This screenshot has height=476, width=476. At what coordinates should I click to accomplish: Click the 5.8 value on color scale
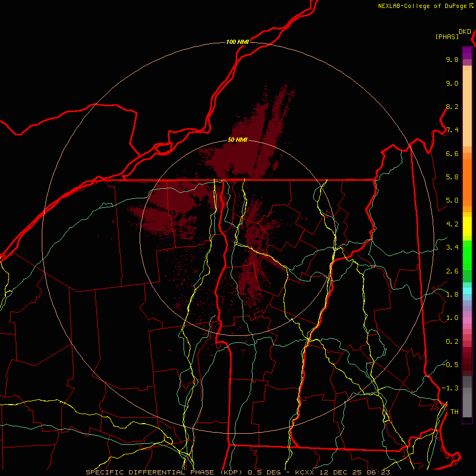[452, 177]
